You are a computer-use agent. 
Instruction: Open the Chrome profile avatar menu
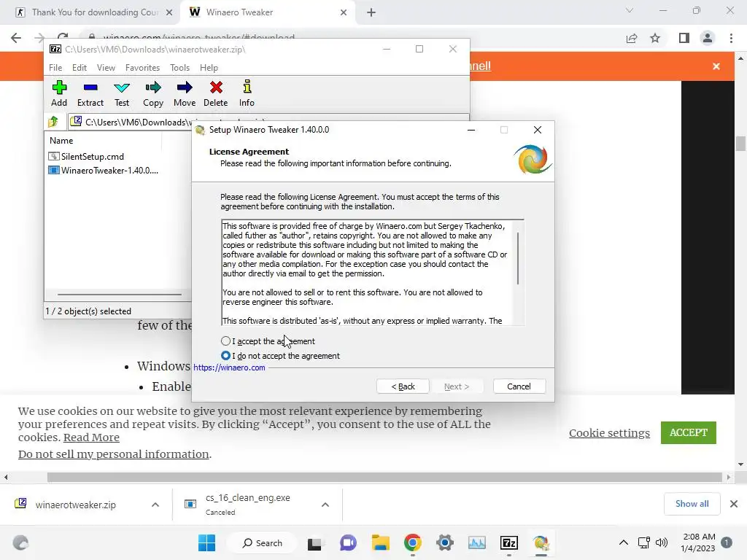(x=708, y=38)
